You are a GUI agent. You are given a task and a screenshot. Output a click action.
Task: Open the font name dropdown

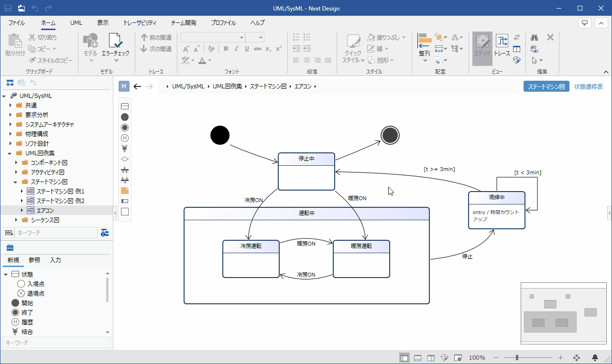click(241, 37)
